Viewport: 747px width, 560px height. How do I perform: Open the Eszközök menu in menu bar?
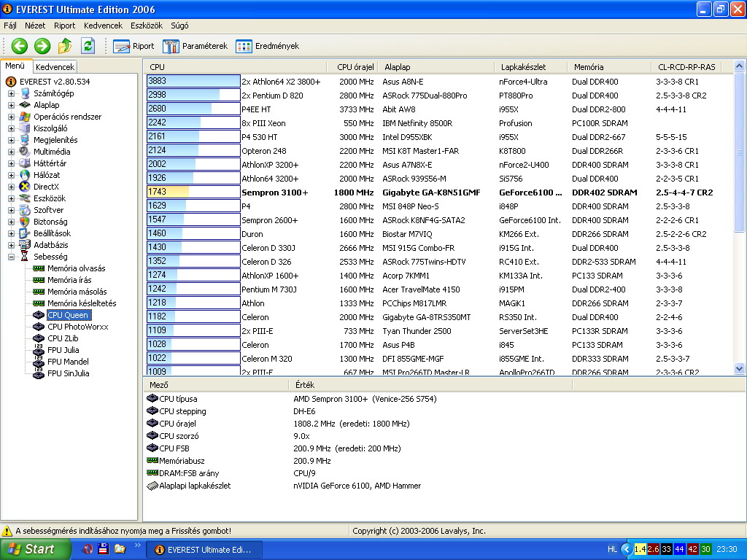coord(147,26)
